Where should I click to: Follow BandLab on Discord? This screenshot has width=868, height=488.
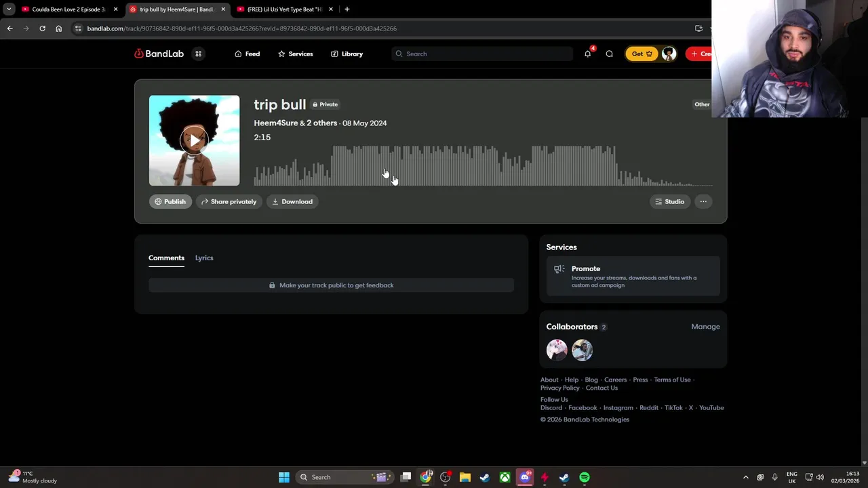[x=551, y=407]
